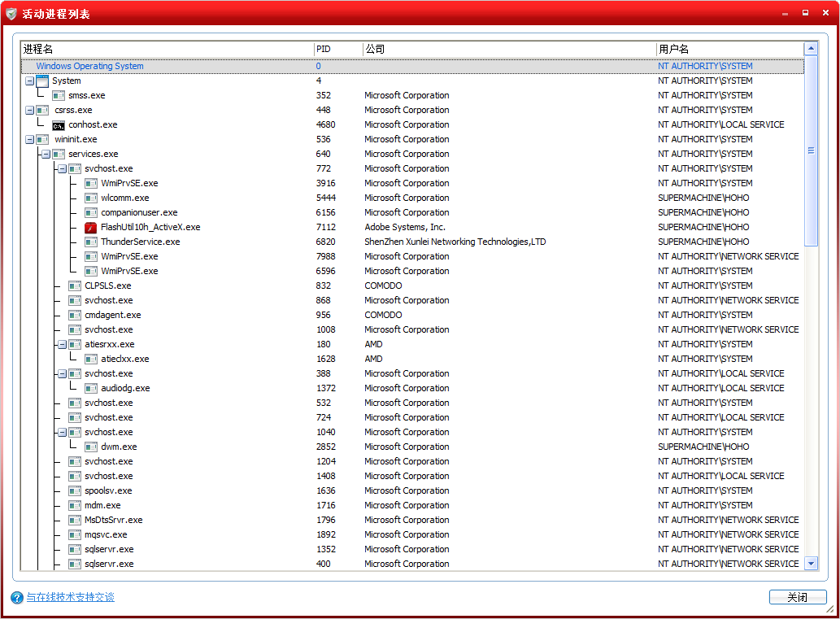840x619 pixels.
Task: Sort by the PID column header
Action: coord(338,50)
